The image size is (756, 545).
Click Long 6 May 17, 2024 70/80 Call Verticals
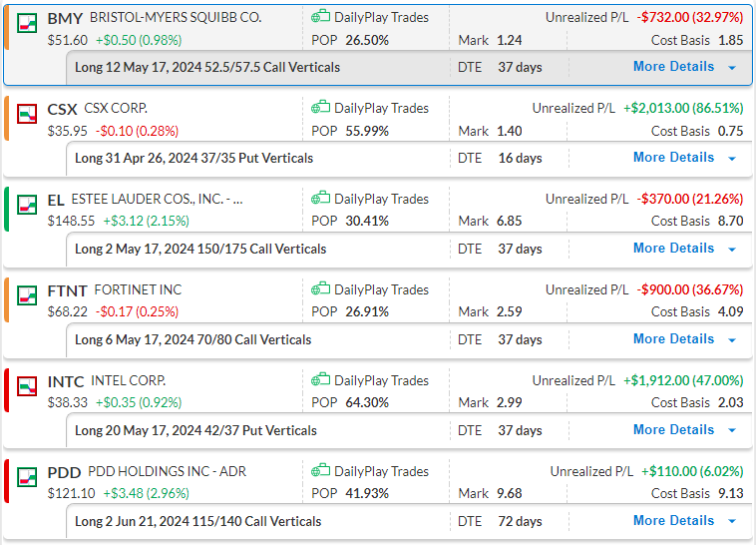click(x=192, y=339)
